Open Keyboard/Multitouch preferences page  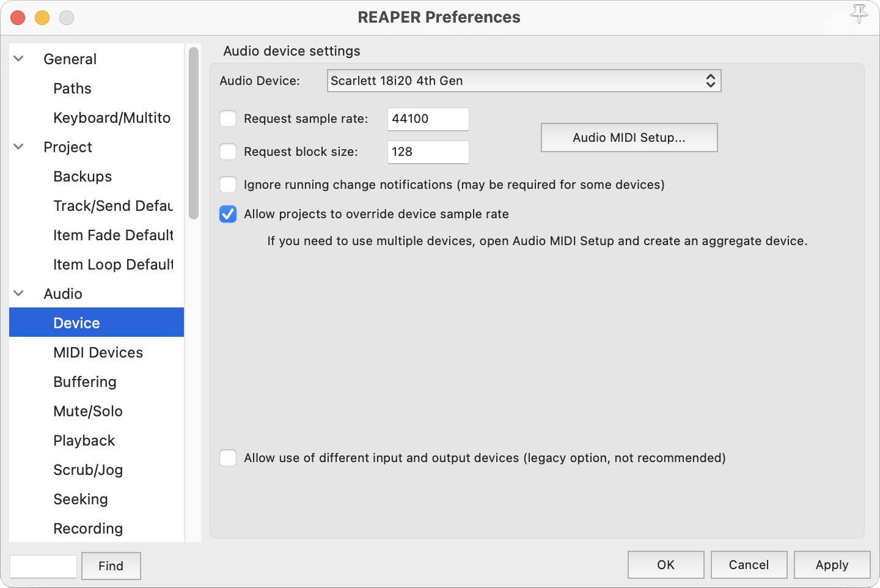coord(112,118)
